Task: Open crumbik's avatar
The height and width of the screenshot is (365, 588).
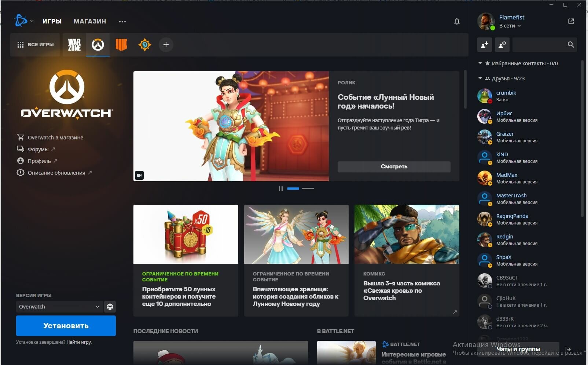Action: click(485, 96)
